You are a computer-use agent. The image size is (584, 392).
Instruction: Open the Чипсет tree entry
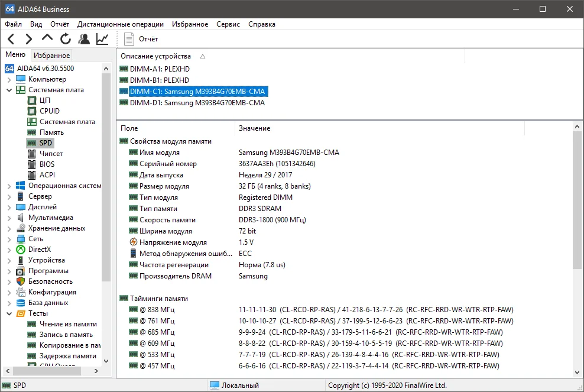click(x=51, y=154)
